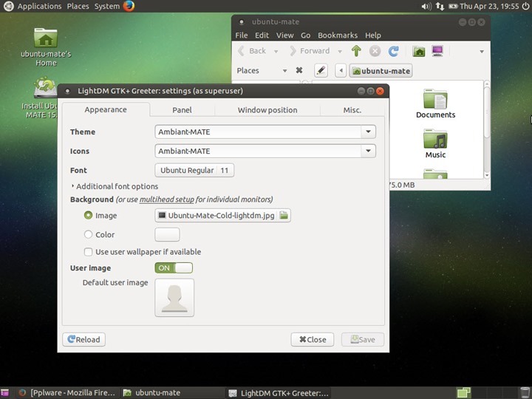Open the Music folder

pyautogui.click(x=435, y=143)
